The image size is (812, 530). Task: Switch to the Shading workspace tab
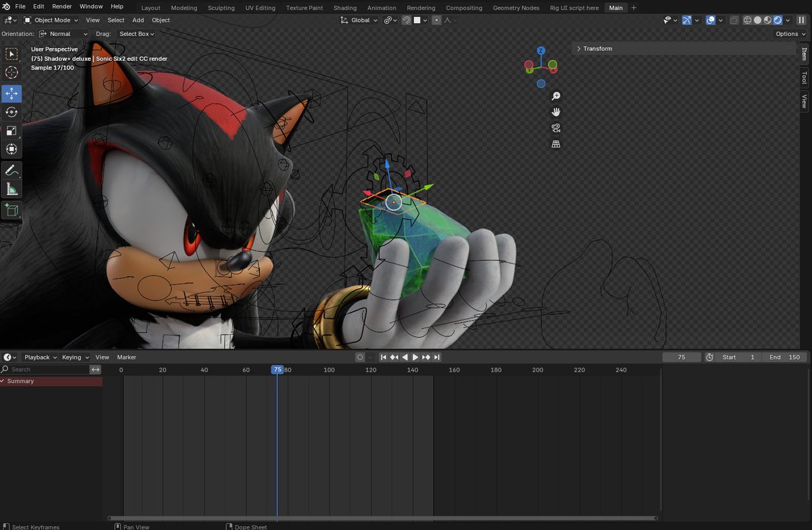(x=345, y=8)
